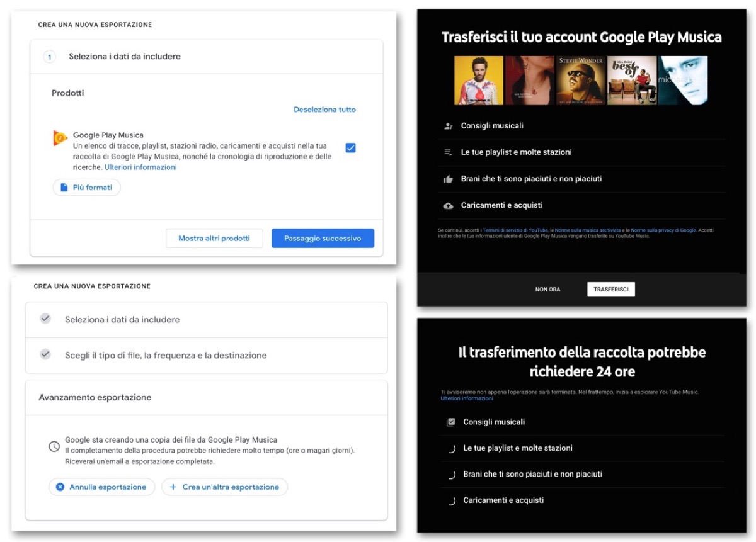Viewport: 756px width, 542px height.
Task: Click the cancel X icon on Annulla esportazione
Action: pos(60,487)
